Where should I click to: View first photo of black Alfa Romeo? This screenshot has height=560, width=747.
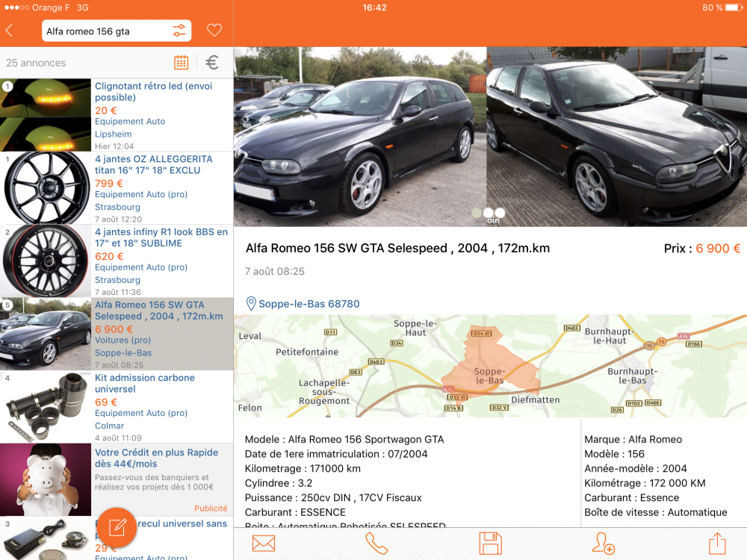click(360, 136)
